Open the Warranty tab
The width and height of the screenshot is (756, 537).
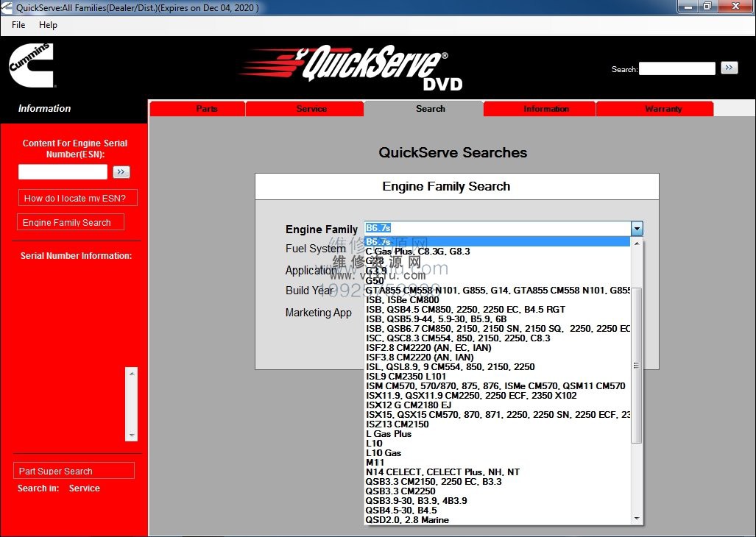tap(654, 109)
